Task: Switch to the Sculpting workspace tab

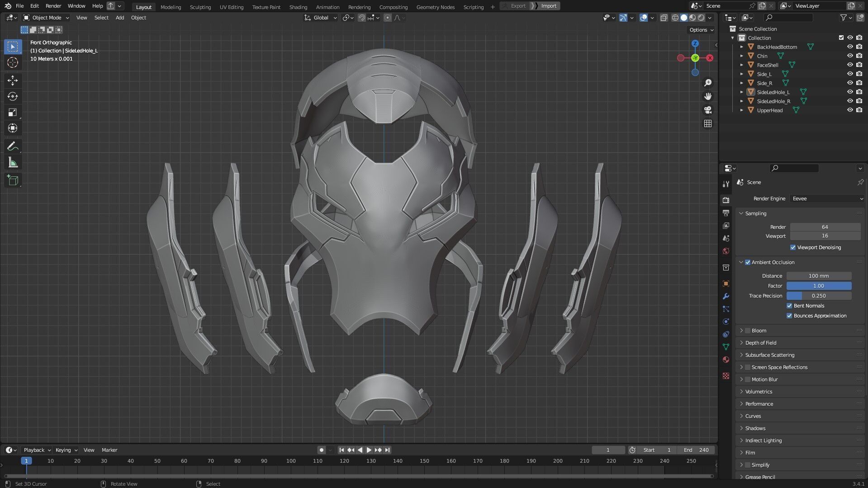Action: pos(200,7)
